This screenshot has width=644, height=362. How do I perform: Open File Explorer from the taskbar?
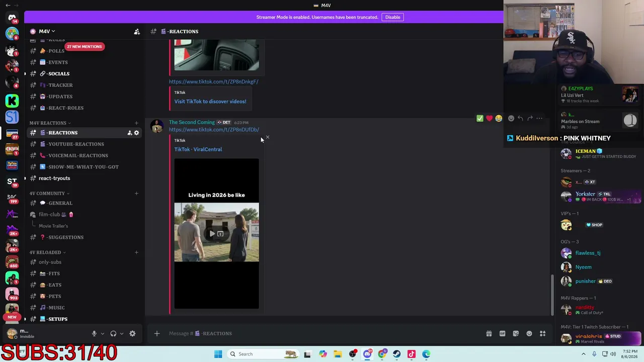pyautogui.click(x=338, y=354)
